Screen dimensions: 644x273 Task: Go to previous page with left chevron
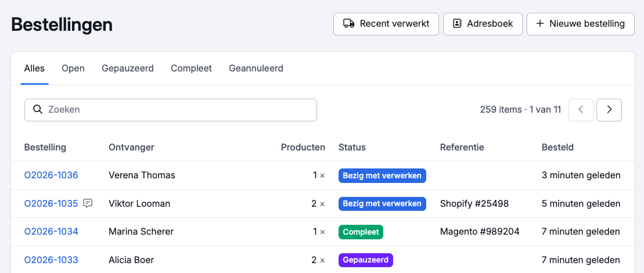(x=581, y=110)
